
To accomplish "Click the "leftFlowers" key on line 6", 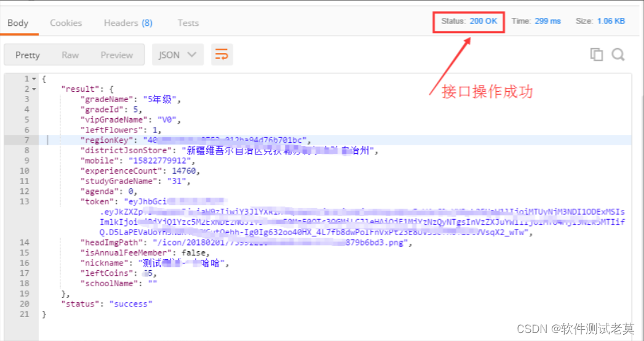I will (x=111, y=130).
